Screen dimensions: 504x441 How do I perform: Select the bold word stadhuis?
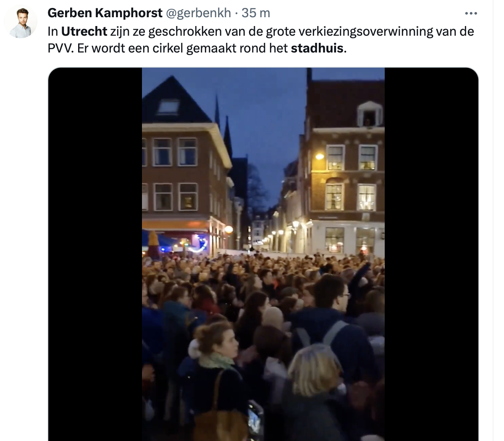click(x=317, y=48)
